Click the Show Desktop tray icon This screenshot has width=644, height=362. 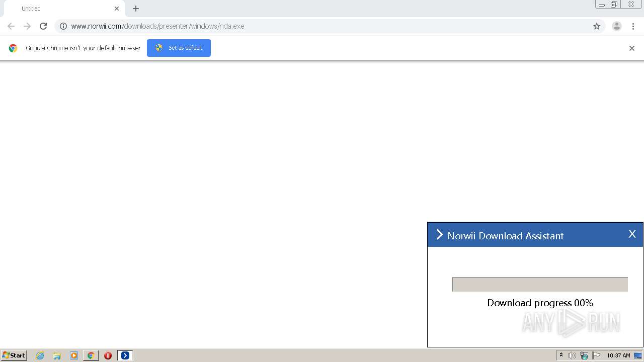click(x=638, y=355)
